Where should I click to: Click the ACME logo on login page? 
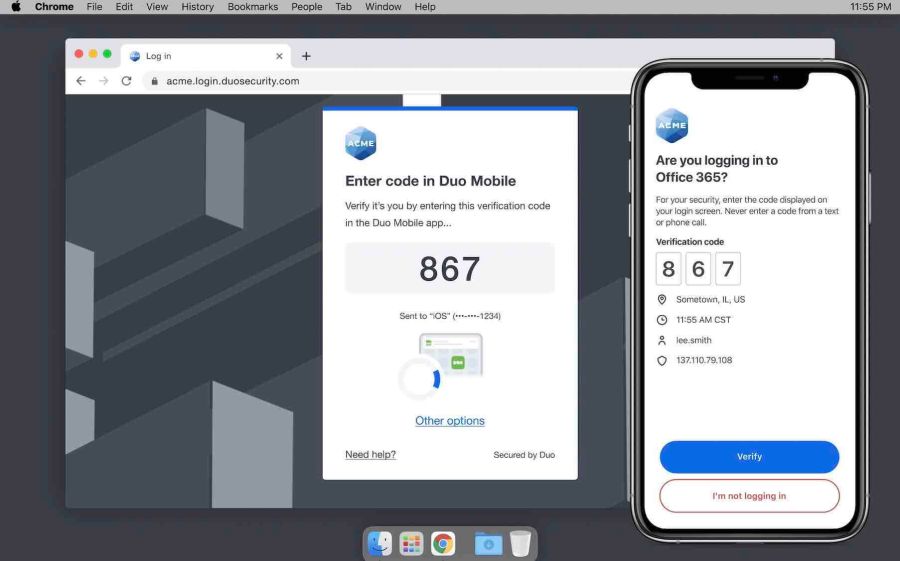[360, 143]
